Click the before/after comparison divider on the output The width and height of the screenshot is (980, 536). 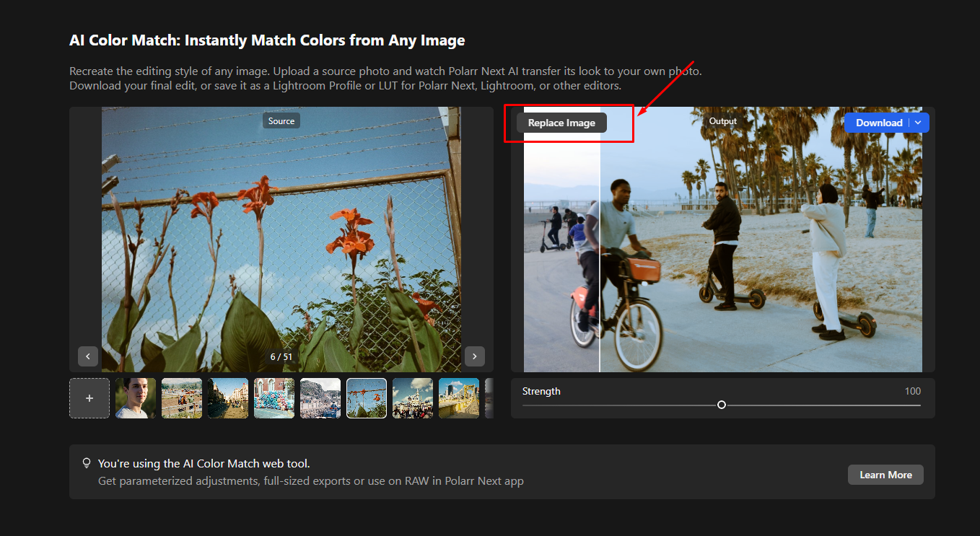[x=600, y=238]
